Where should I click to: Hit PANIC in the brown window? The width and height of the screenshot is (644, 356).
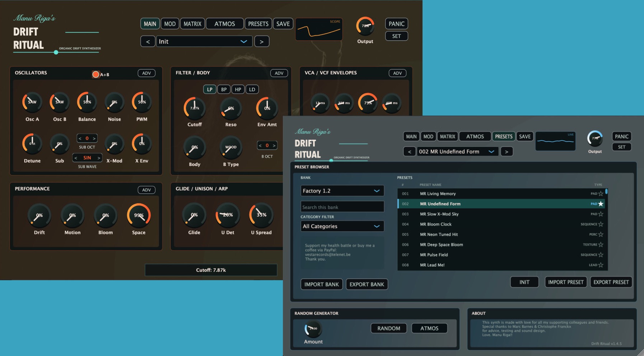pyautogui.click(x=396, y=24)
